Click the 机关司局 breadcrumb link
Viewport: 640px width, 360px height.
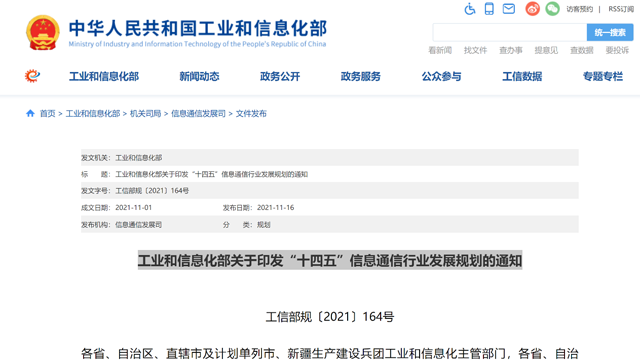(145, 113)
